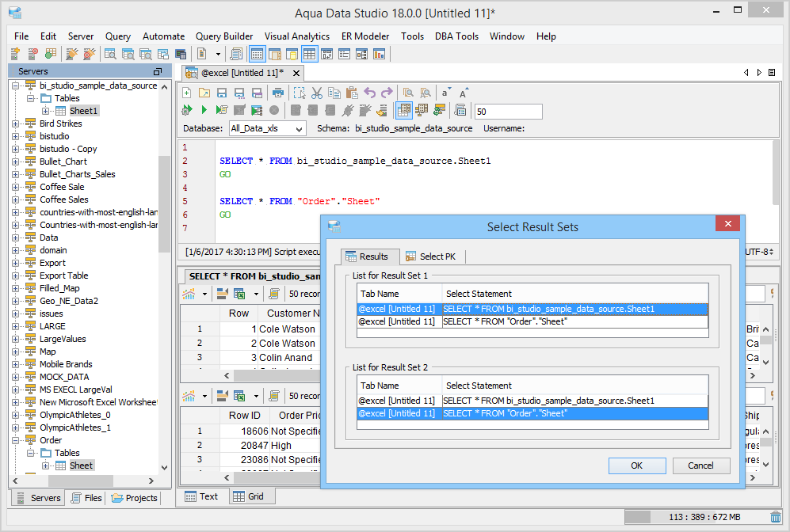This screenshot has height=532, width=790.
Task: Open the Query Builder menu
Action: [x=224, y=36]
